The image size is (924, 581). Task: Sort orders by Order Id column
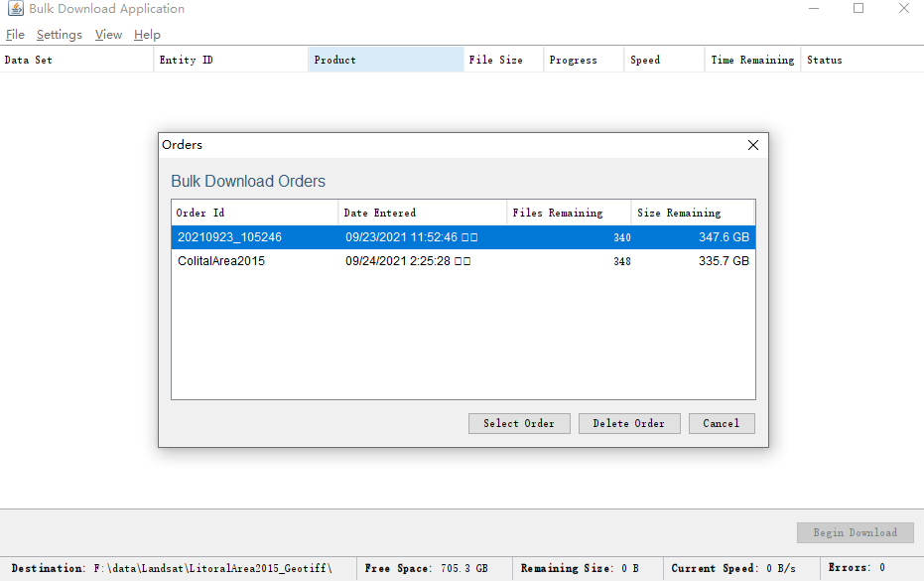pos(254,213)
